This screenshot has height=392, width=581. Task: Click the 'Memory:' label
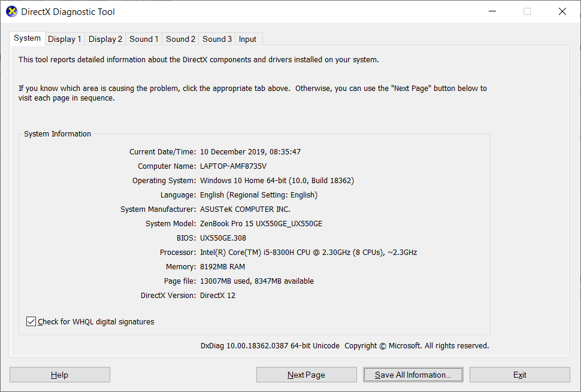[181, 266]
